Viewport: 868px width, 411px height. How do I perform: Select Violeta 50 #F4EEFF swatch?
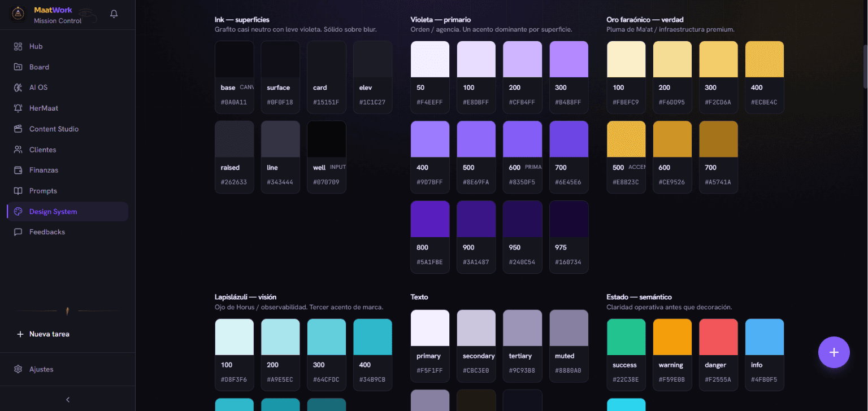(x=430, y=77)
